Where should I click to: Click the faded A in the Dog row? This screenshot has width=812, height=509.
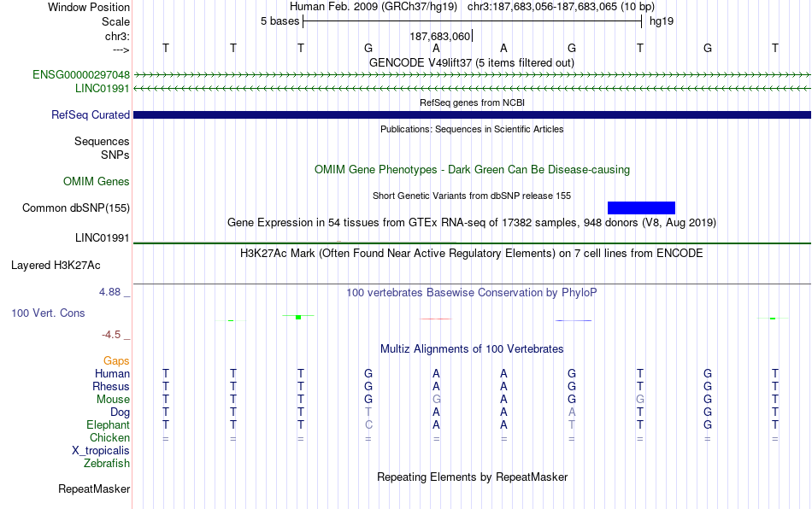pos(572,412)
